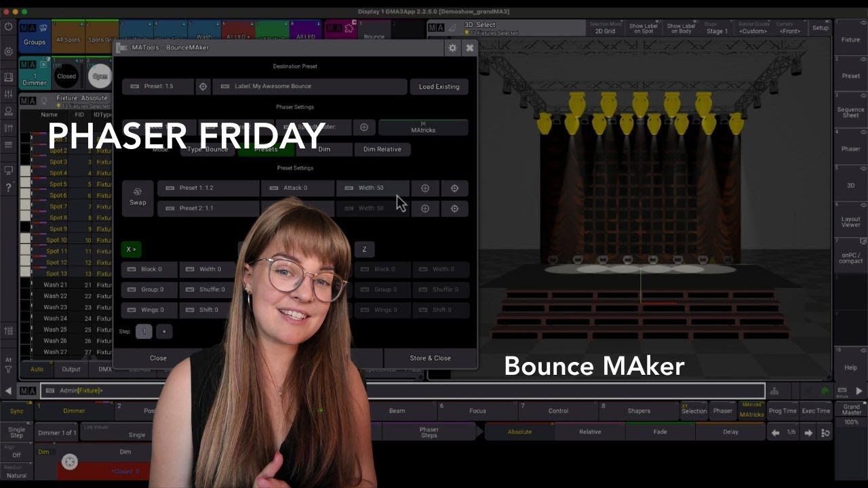868x488 pixels.
Task: Click Label: My Awesome Bounce field
Action: coord(310,87)
